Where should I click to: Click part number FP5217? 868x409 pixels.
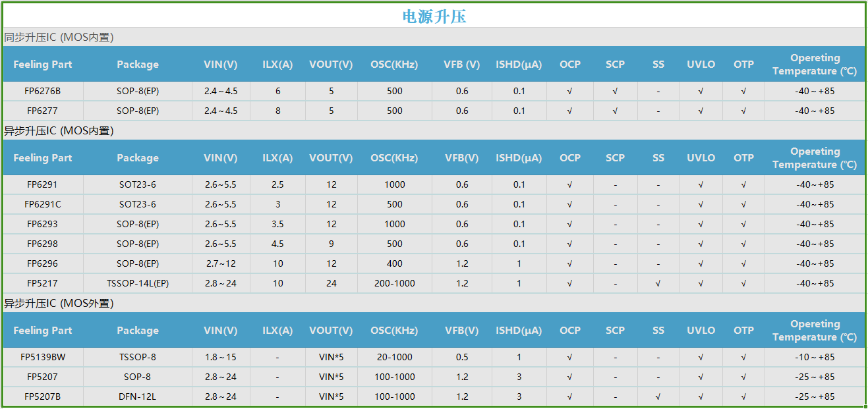(x=43, y=283)
